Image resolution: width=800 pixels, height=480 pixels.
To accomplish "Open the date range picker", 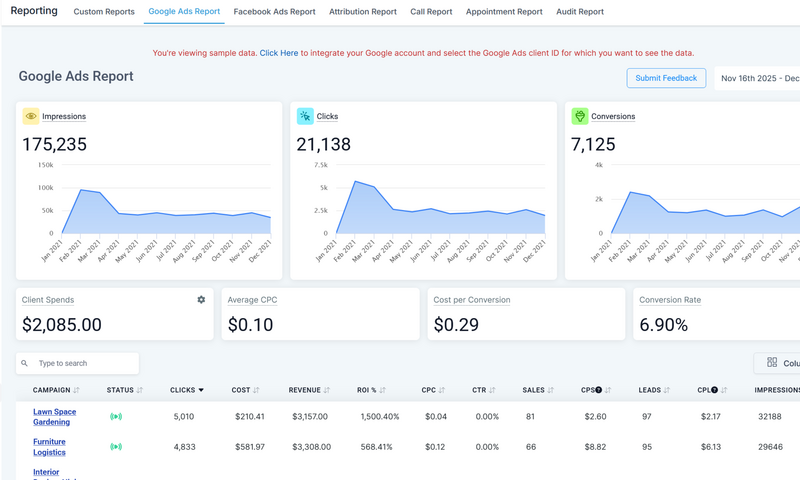I will coord(758,78).
